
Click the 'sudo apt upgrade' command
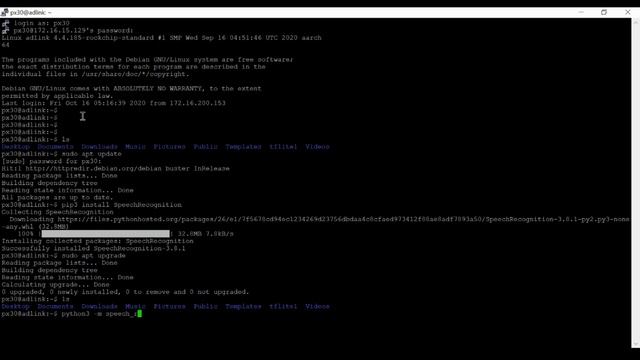[x=93, y=256]
